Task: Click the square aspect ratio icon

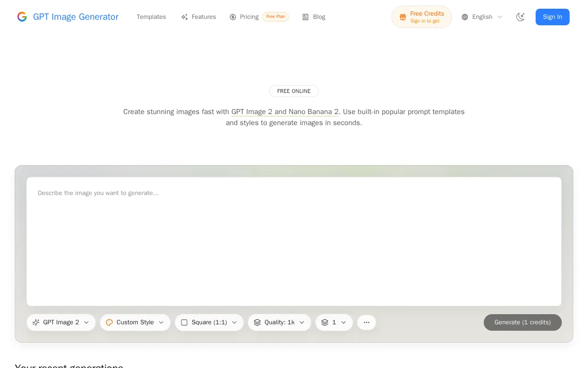Action: coord(184,322)
